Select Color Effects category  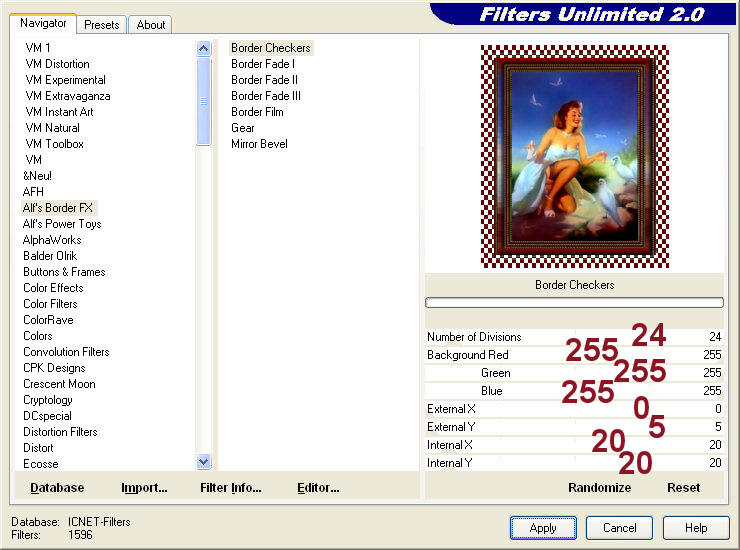[x=53, y=288]
